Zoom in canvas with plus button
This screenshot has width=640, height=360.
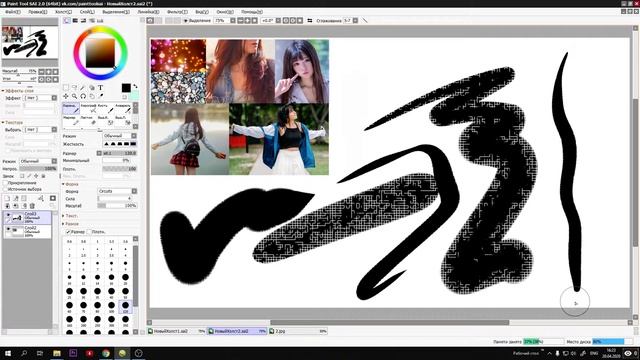click(x=247, y=20)
